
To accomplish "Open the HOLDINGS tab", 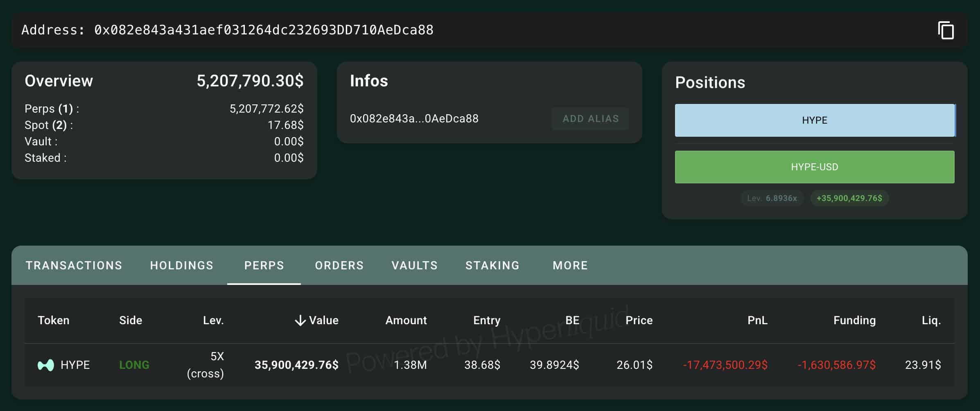I will coord(182,265).
